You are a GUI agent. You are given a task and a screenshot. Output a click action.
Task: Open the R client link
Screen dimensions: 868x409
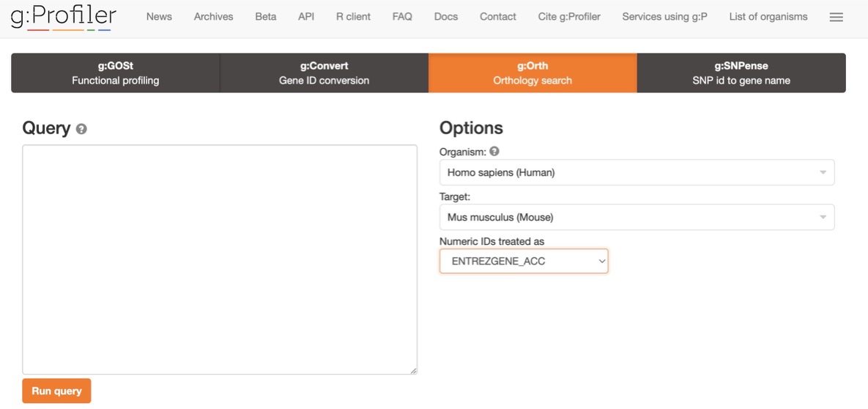click(353, 17)
